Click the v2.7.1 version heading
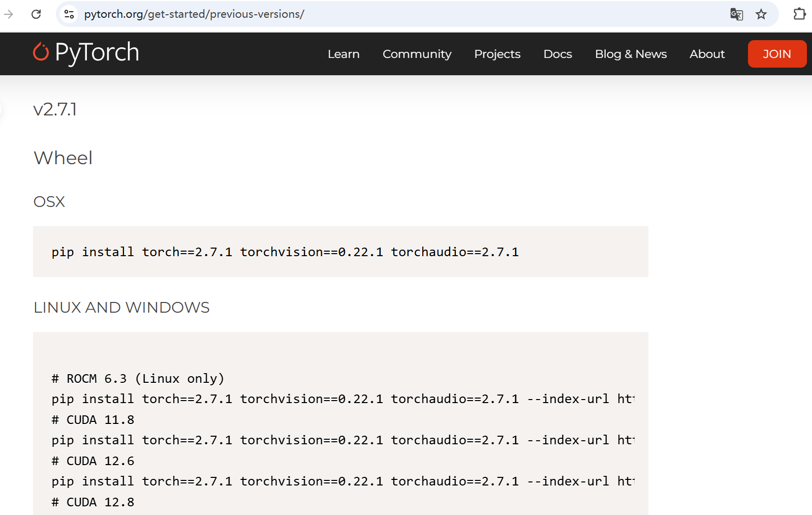This screenshot has height=515, width=812. coord(55,109)
